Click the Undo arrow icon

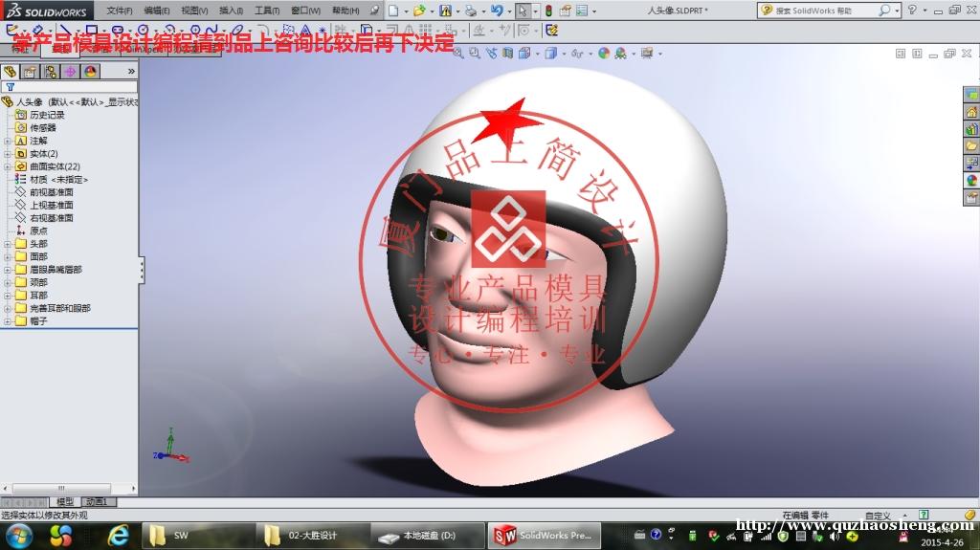coord(497,11)
